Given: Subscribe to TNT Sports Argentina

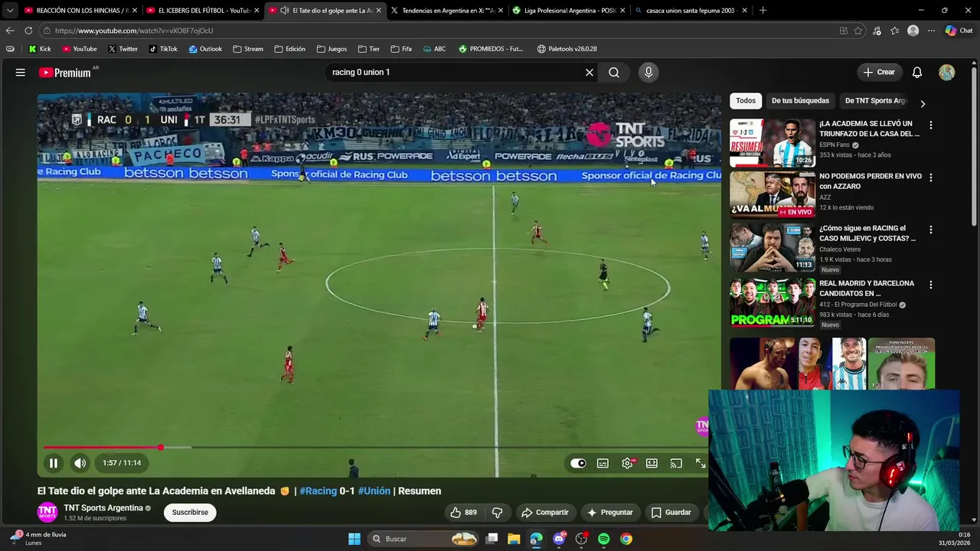Looking at the screenshot, I should [x=190, y=513].
